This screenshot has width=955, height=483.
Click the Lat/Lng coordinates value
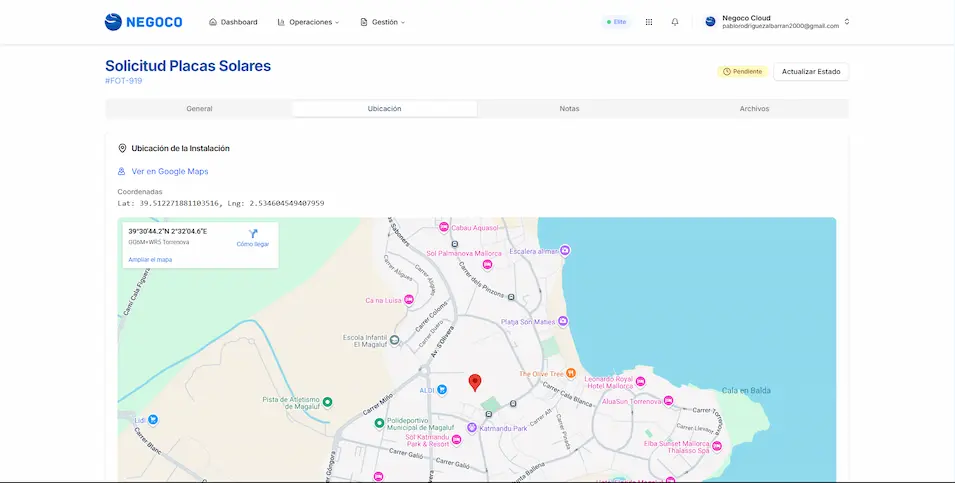[220, 203]
